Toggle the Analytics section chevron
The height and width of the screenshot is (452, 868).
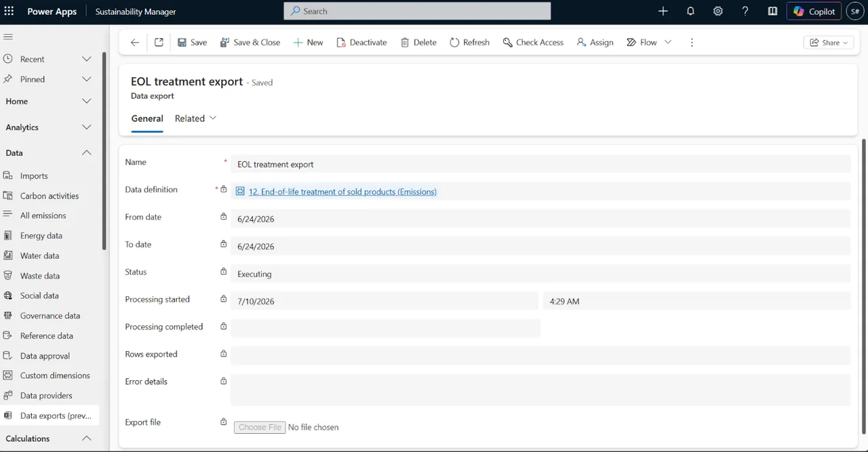[86, 127]
